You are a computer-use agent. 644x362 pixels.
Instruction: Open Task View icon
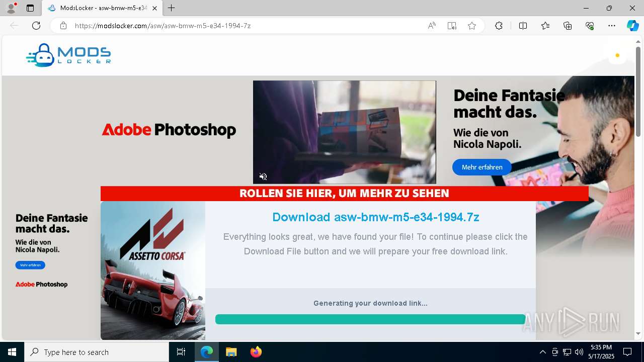pyautogui.click(x=181, y=352)
